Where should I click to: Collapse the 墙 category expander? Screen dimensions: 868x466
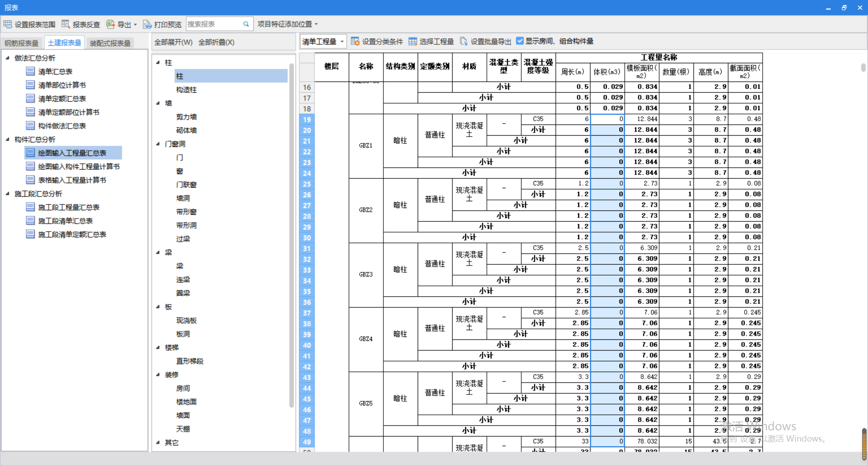158,103
